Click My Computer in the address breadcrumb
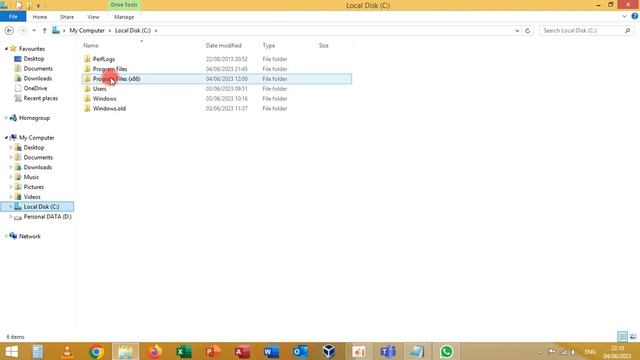This screenshot has height=360, width=640. (87, 31)
